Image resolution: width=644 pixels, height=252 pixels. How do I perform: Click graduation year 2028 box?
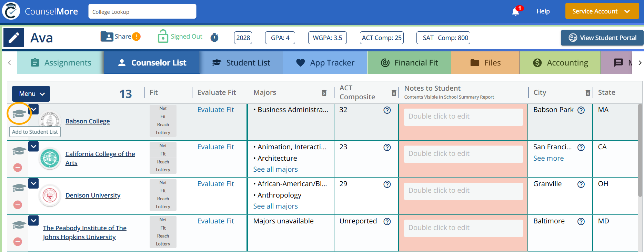coord(243,38)
